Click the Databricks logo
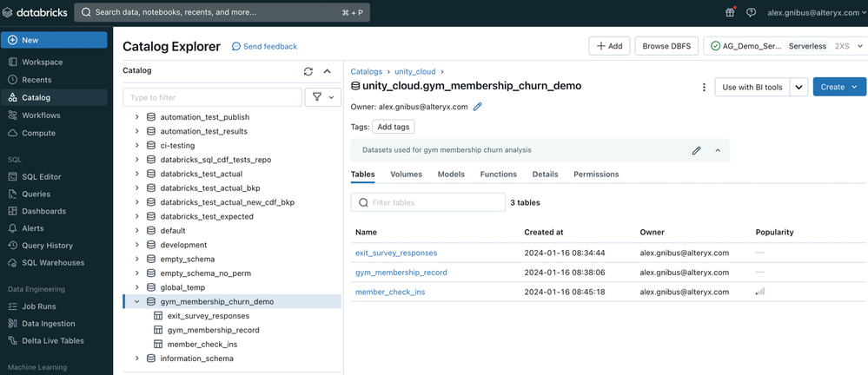The image size is (868, 375). pos(35,12)
